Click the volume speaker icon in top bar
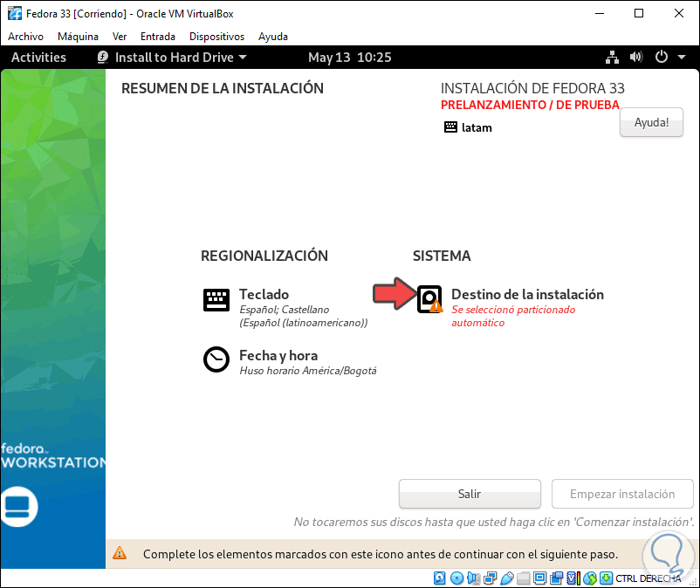The width and height of the screenshot is (700, 588). tap(636, 57)
